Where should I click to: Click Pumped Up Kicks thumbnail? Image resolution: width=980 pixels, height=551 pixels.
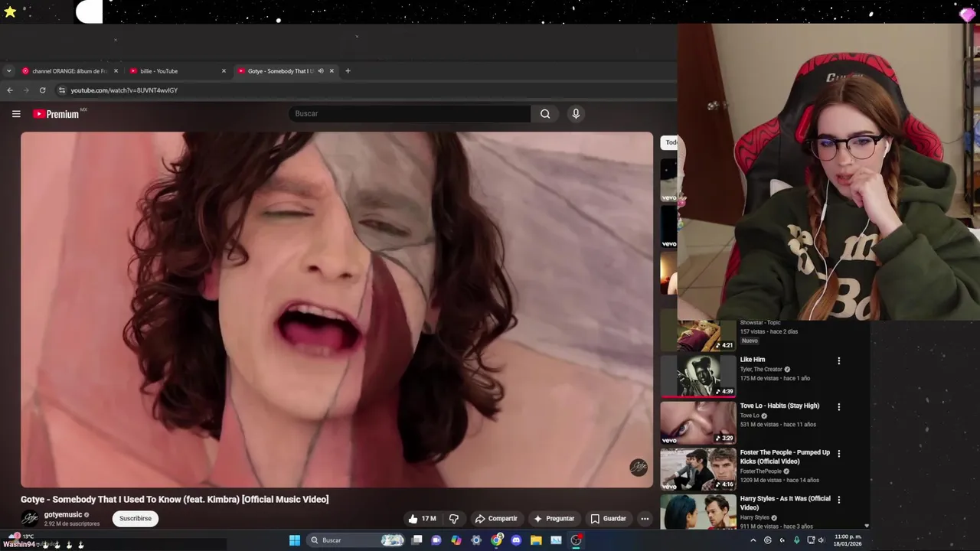[x=697, y=469]
